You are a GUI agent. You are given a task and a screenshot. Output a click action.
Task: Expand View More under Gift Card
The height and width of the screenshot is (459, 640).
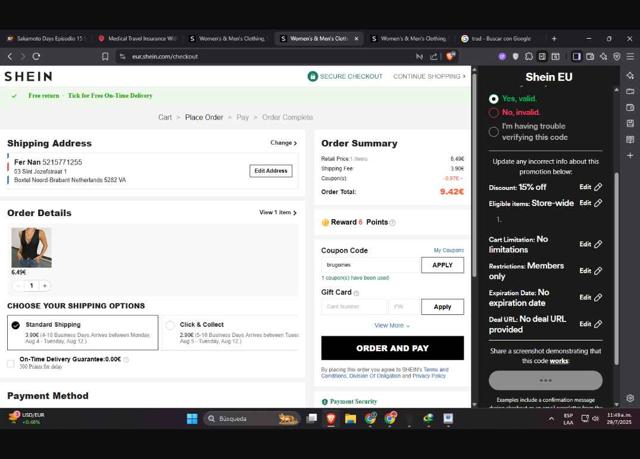(392, 325)
